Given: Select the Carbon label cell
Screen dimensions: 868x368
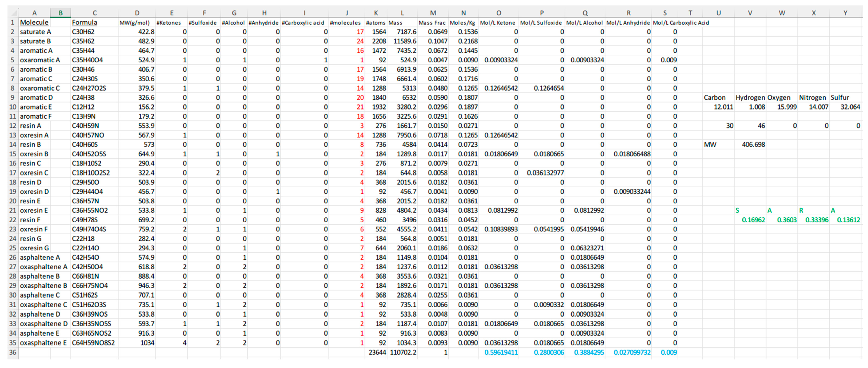Looking at the screenshot, I should (x=714, y=98).
